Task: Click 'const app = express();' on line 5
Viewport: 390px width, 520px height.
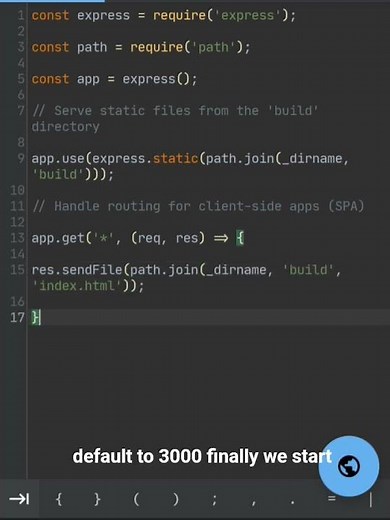Action: 114,79
